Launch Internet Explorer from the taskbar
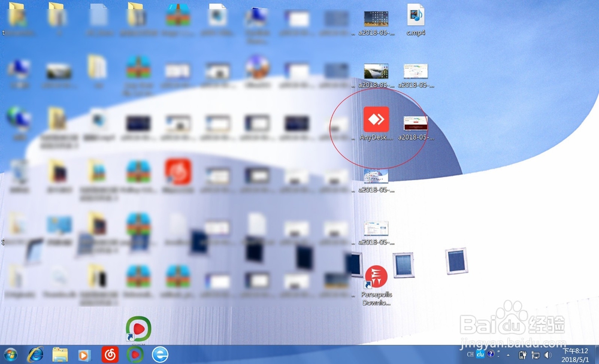The width and height of the screenshot is (599, 364). pos(35,355)
